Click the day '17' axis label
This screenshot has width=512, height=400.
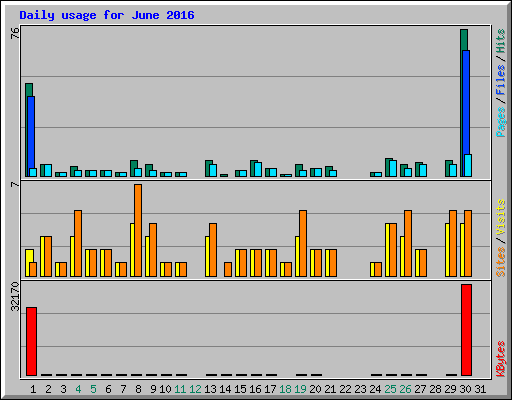click(270, 389)
